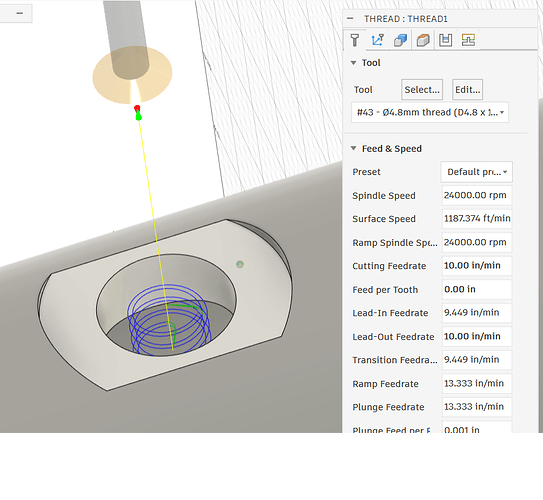The width and height of the screenshot is (543, 500).
Task: Click the minimize dash button in viewport corner
Action: click(x=19, y=13)
